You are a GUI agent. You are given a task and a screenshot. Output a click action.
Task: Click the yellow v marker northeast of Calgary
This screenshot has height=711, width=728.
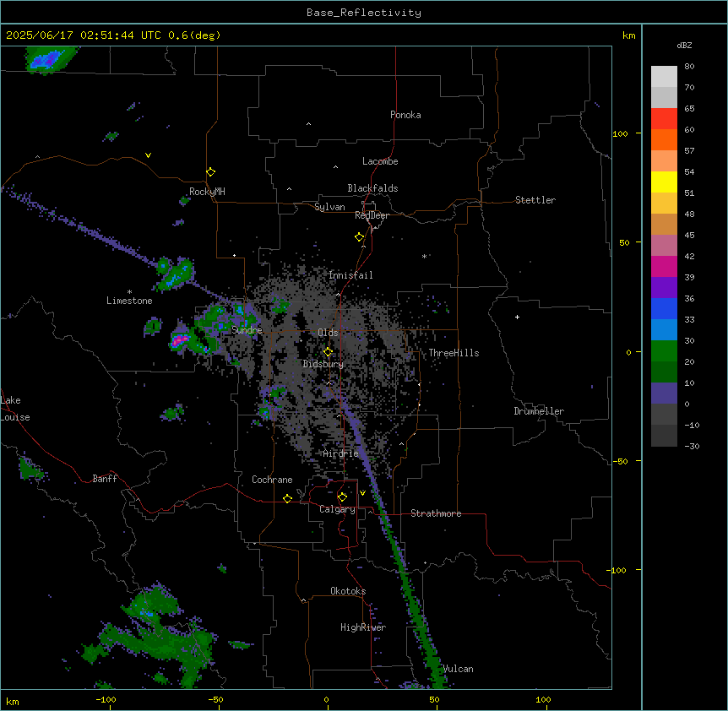[362, 493]
